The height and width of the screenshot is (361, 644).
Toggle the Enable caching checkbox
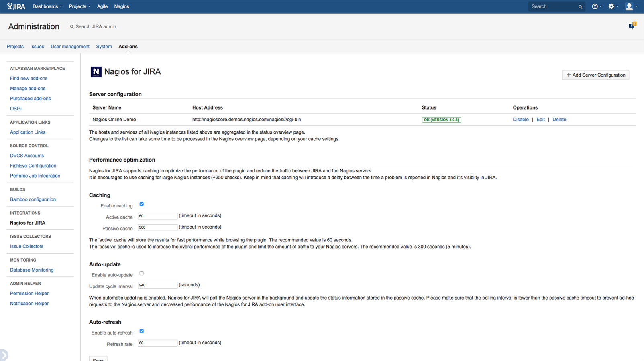click(141, 204)
